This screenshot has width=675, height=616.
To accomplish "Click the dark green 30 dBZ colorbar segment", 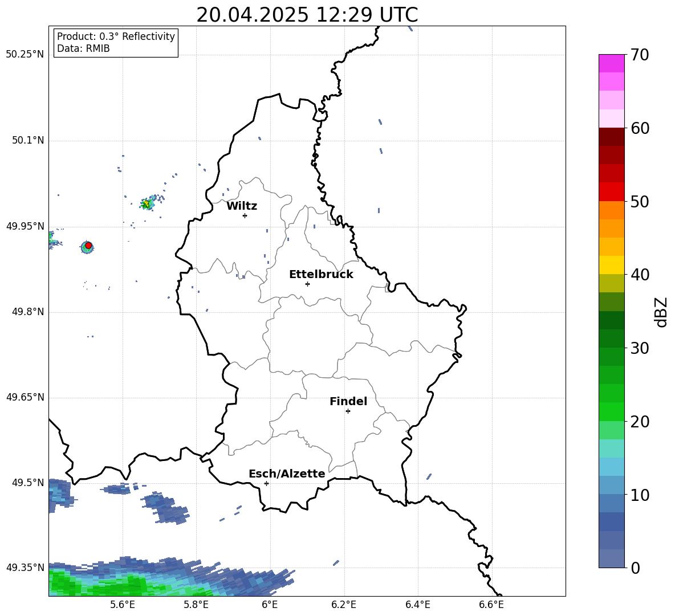I will 611,338.
